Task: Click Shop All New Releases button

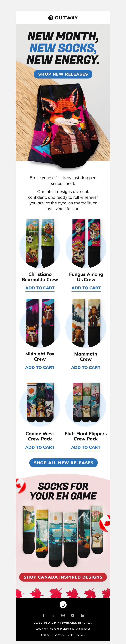Action: (63, 462)
